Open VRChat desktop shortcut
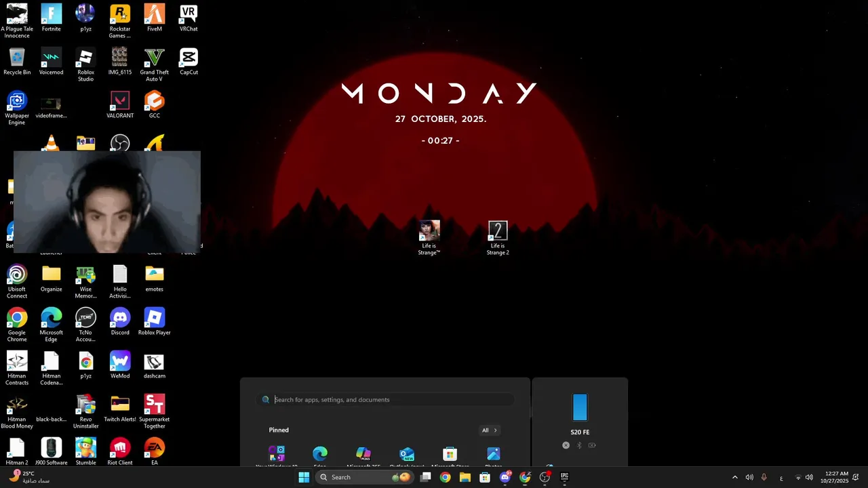This screenshot has width=868, height=488. [189, 18]
